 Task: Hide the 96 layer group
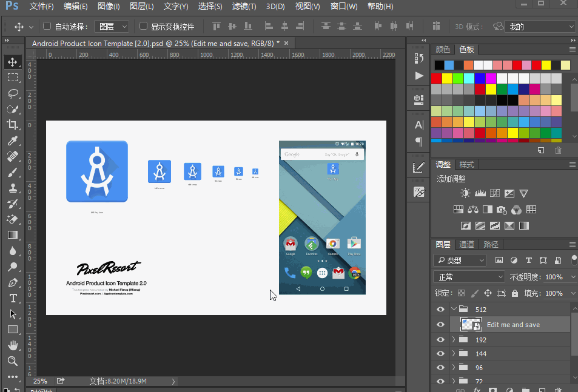[440, 367]
